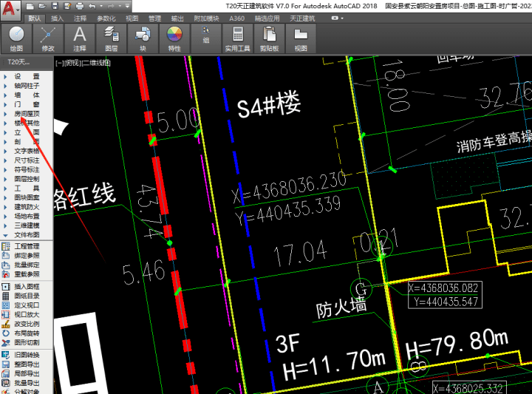Click the [俯视] view control label
532x394 pixels.
[x=72, y=63]
